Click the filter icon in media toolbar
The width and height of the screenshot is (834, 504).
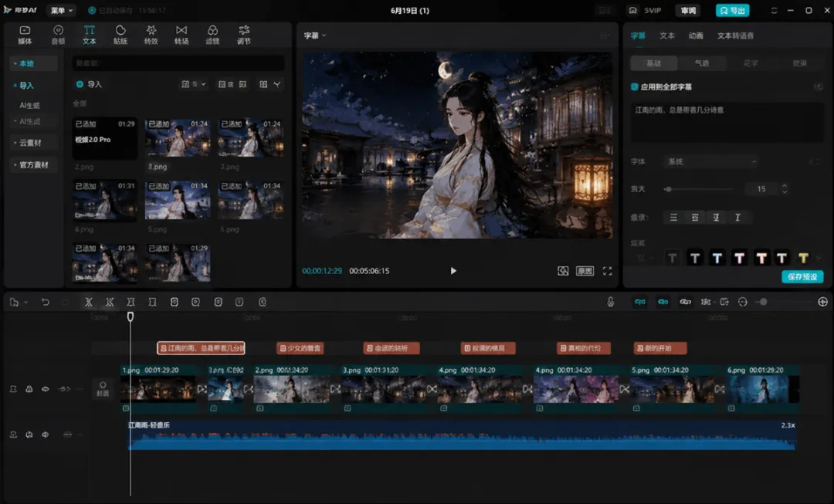point(276,84)
